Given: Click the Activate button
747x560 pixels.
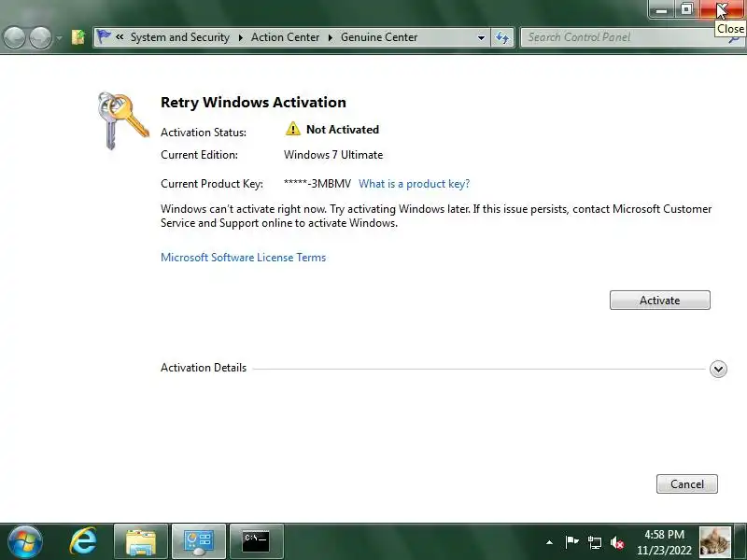Looking at the screenshot, I should (660, 300).
